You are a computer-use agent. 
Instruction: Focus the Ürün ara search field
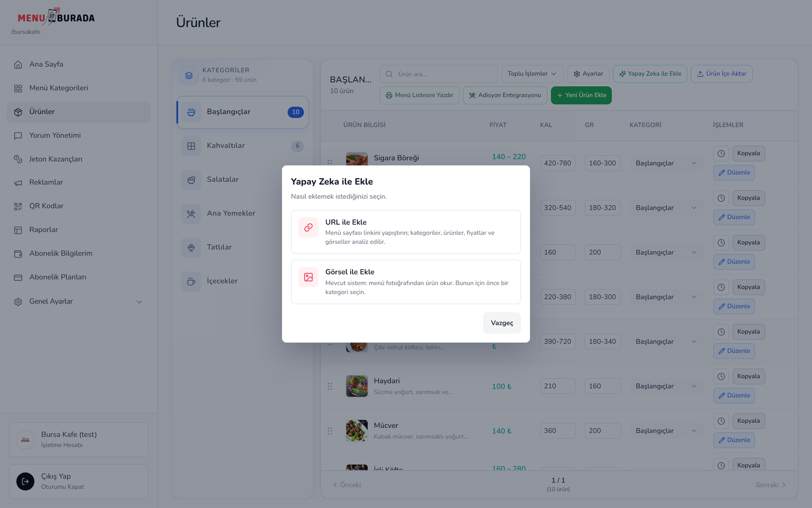pyautogui.click(x=438, y=74)
